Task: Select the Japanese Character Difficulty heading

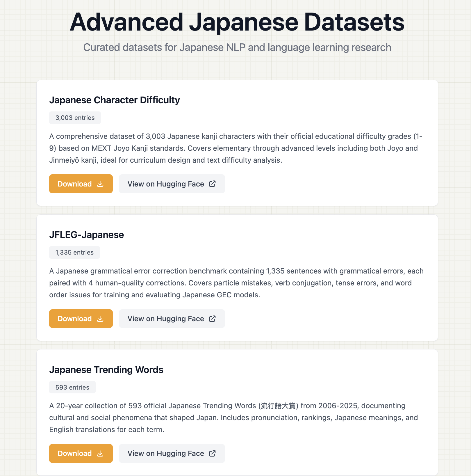Action: 115,100
